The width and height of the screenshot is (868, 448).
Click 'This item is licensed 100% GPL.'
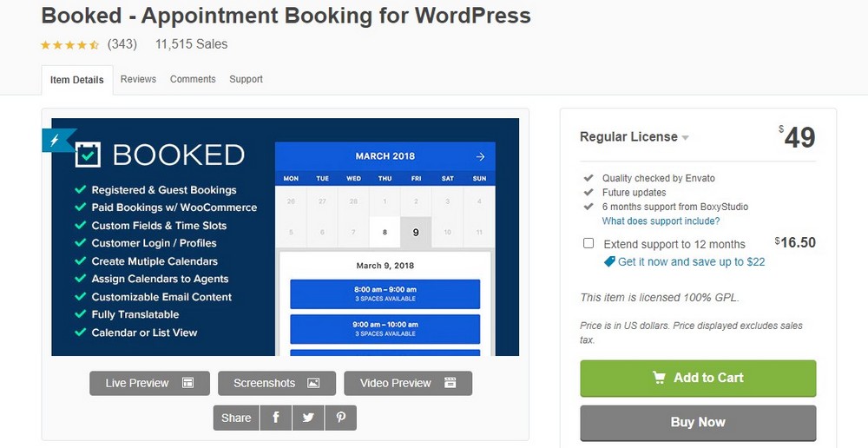(x=660, y=298)
